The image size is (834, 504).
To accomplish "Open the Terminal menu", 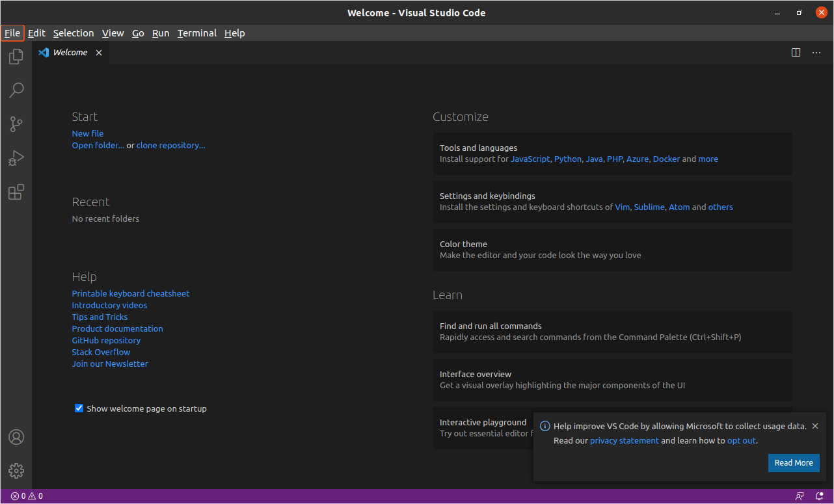I will point(197,33).
